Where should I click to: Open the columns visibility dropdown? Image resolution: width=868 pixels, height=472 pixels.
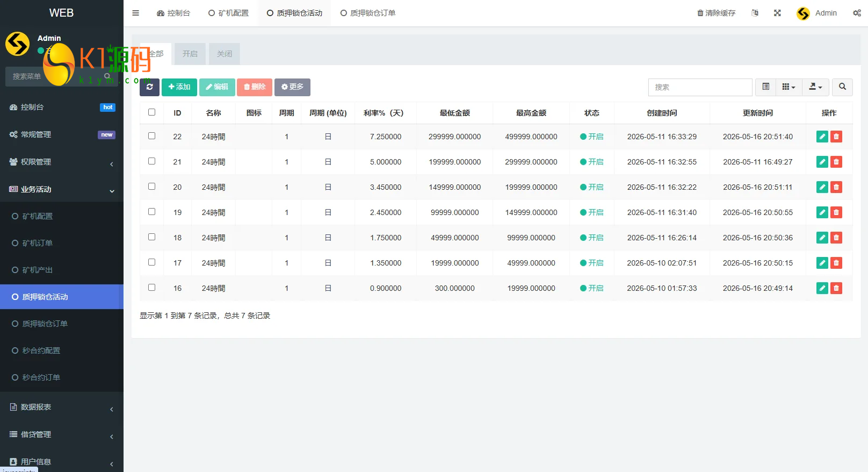tap(789, 87)
